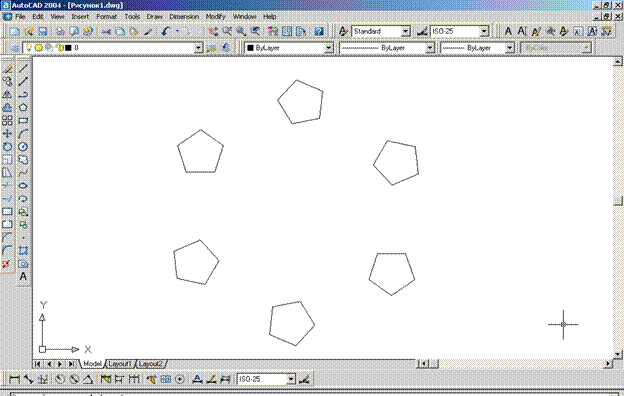Open the Layer Properties Manager
624x396 pixels.
15,48
